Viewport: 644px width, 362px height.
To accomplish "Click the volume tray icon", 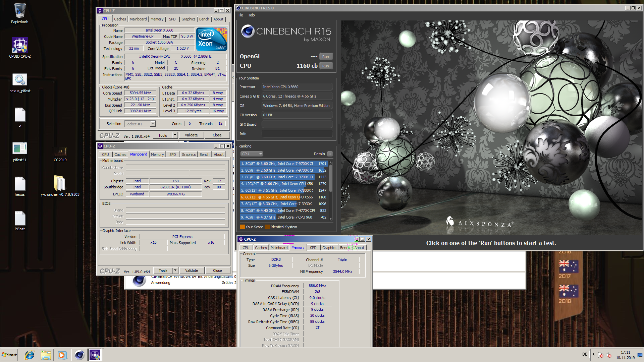I will [609, 355].
